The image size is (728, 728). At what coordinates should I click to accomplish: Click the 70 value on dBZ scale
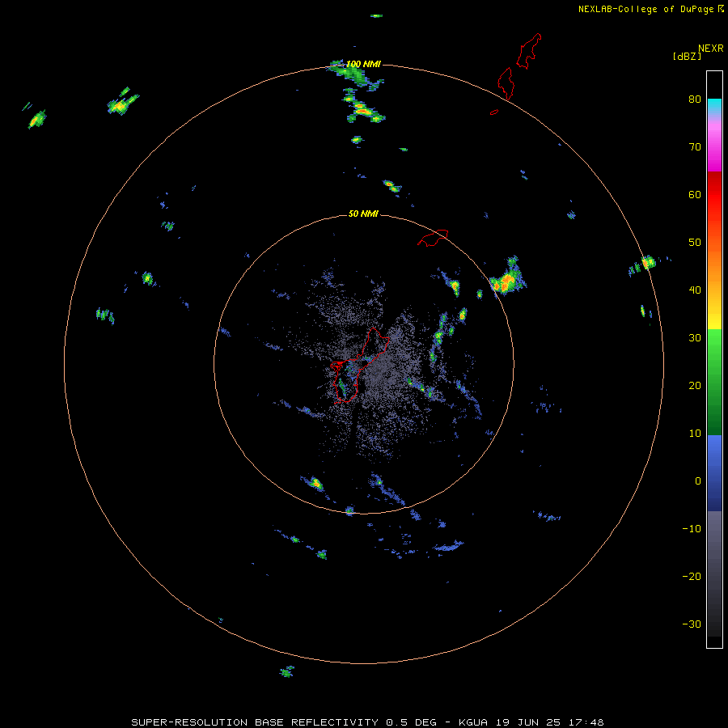click(695, 146)
